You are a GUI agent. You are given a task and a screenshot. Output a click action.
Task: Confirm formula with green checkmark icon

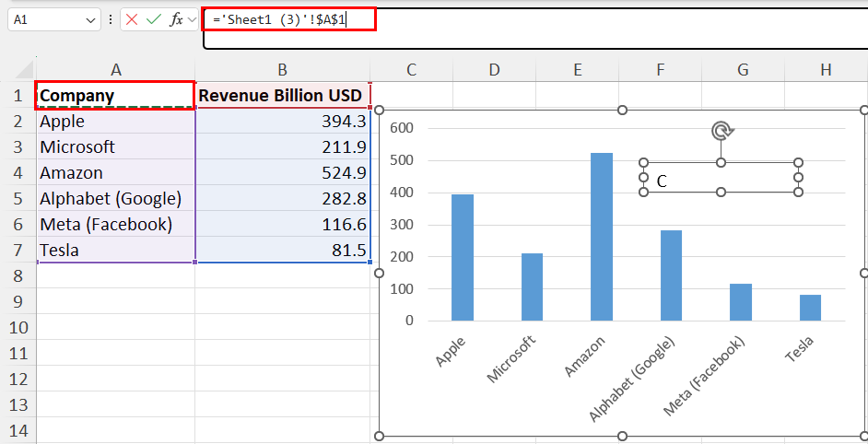tap(154, 20)
